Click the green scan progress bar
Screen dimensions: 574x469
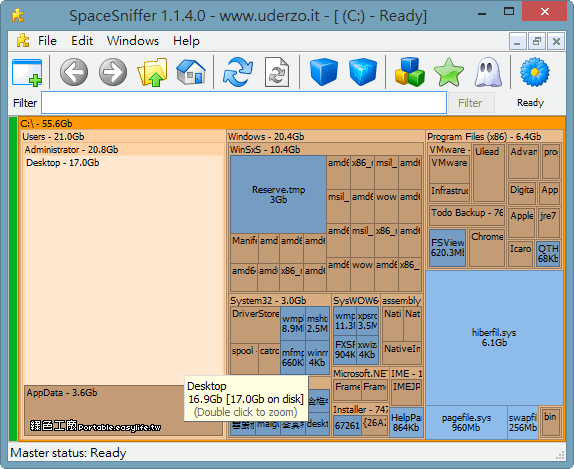[13, 279]
